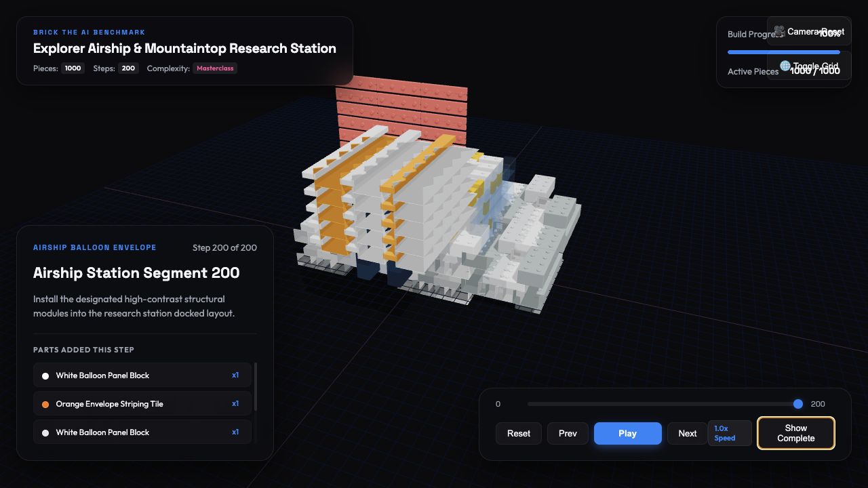The height and width of the screenshot is (488, 868).
Task: Click the Steps 200 badge
Action: (x=128, y=68)
